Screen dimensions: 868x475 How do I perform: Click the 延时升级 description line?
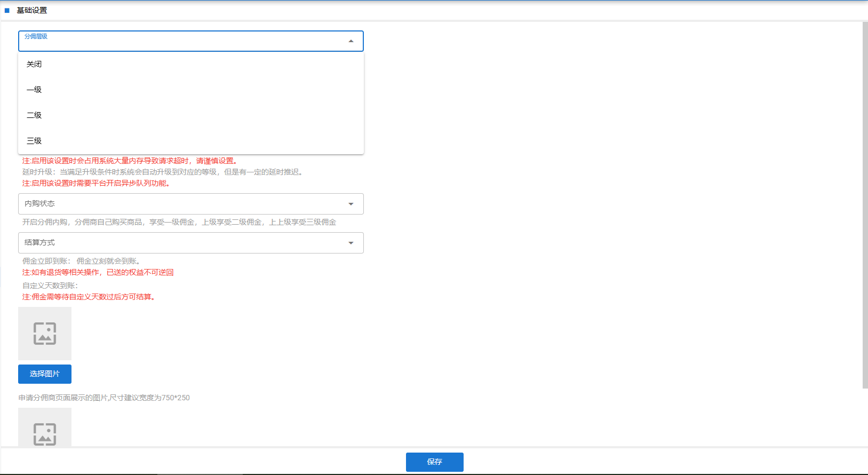coord(164,172)
